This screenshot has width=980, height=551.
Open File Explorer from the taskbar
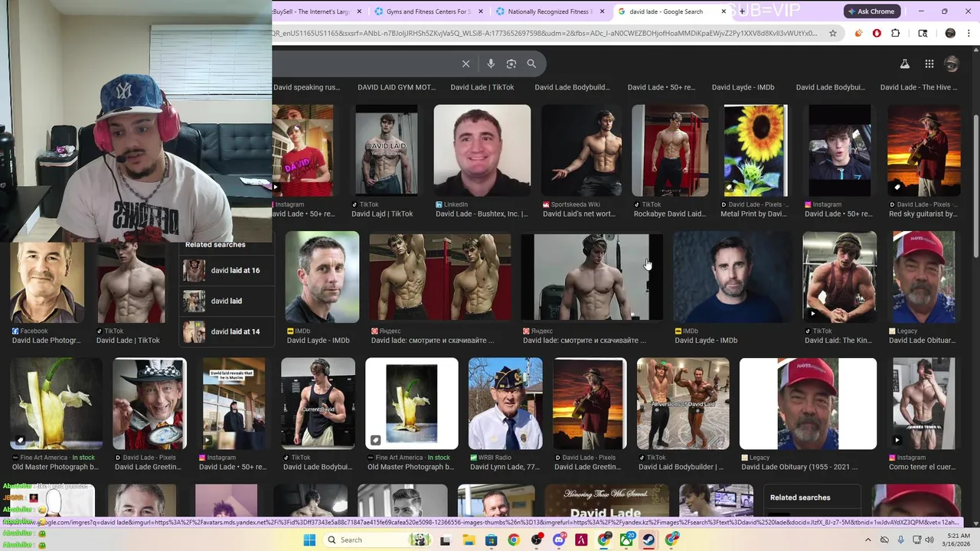(x=469, y=540)
